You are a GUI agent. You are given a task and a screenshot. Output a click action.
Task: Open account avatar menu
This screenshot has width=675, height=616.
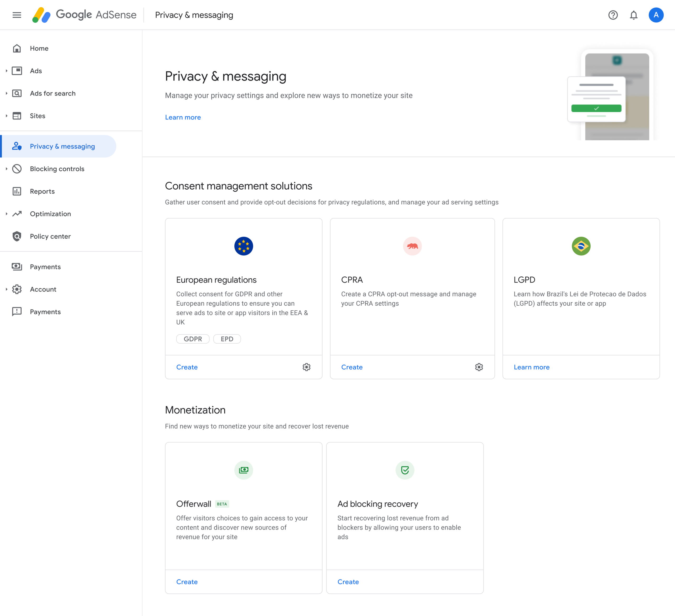(656, 15)
